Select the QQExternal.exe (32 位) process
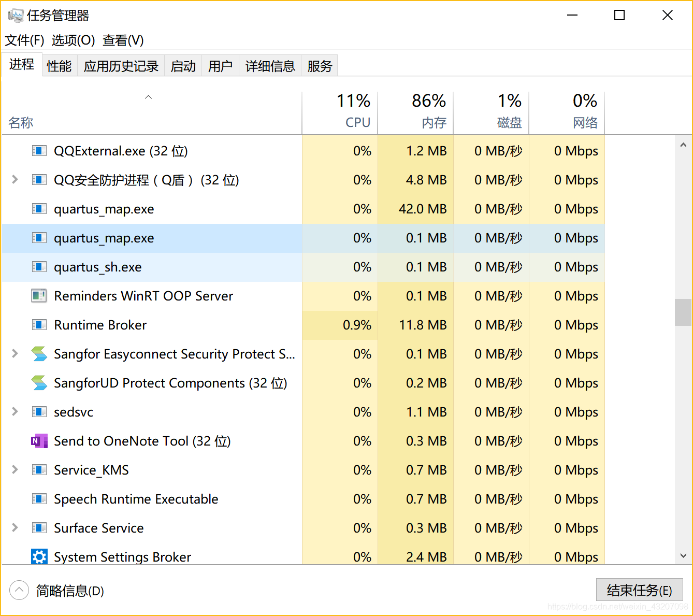This screenshot has height=616, width=693. point(121,151)
